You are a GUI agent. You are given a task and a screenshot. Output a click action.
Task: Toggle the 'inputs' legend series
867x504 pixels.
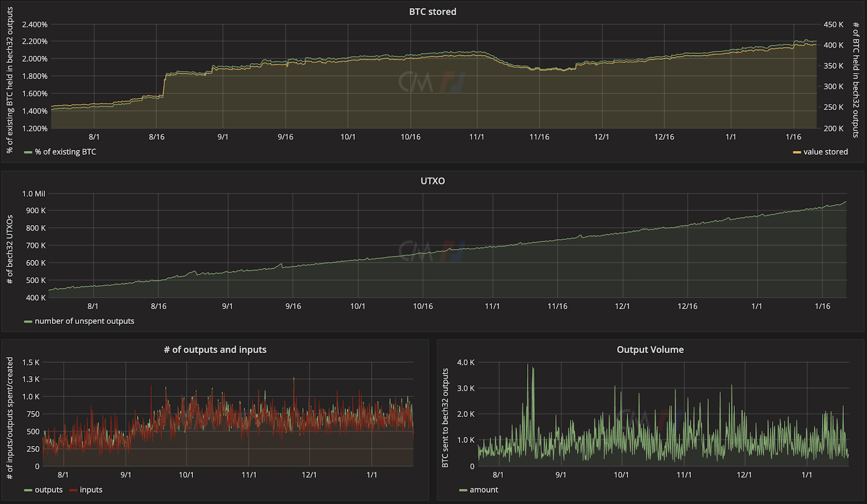(91, 490)
